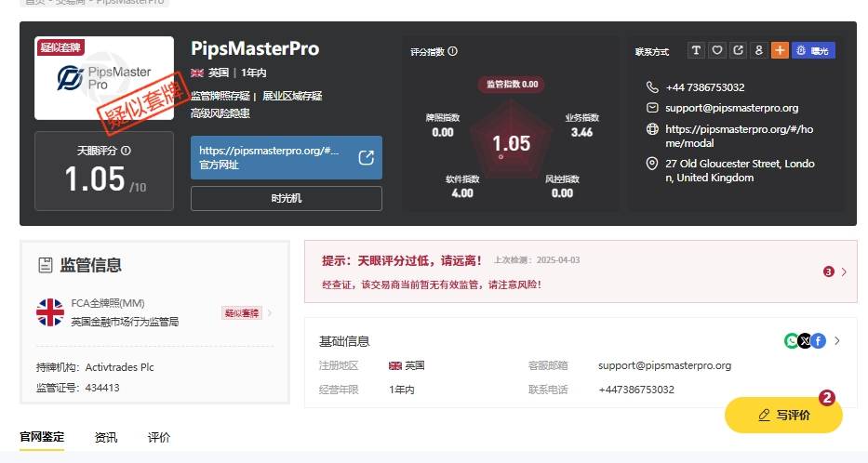Click the phone icon beside +44 7386753032
The height and width of the screenshot is (463, 868).
click(x=652, y=86)
